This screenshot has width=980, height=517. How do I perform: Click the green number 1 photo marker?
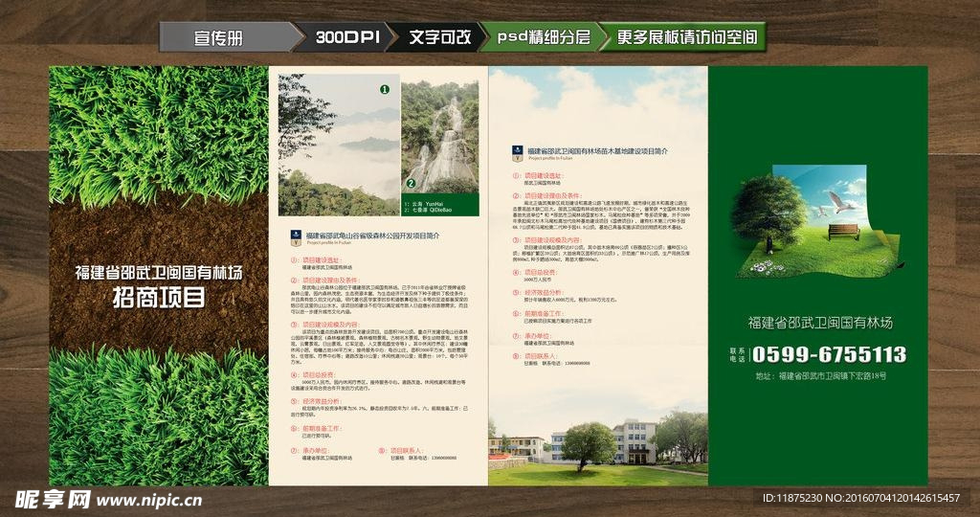[385, 89]
